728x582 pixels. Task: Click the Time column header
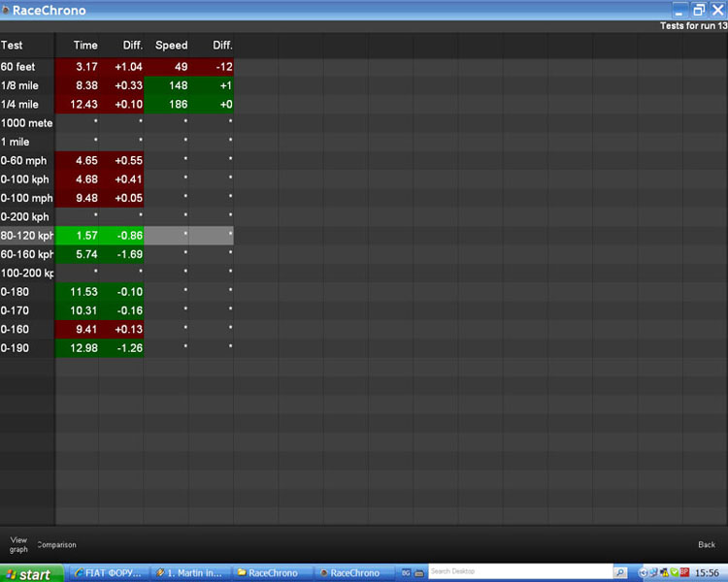[85, 46]
